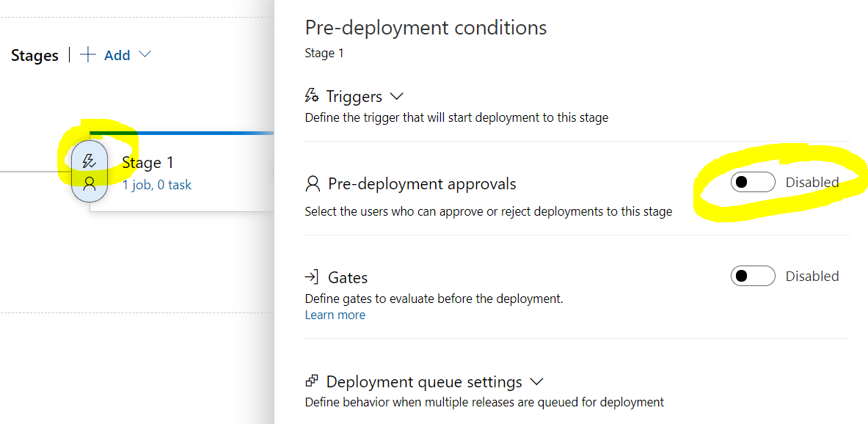Image resolution: width=868 pixels, height=424 pixels.
Task: Click the person icon next to Pre-deployment approvals heading
Action: click(313, 183)
